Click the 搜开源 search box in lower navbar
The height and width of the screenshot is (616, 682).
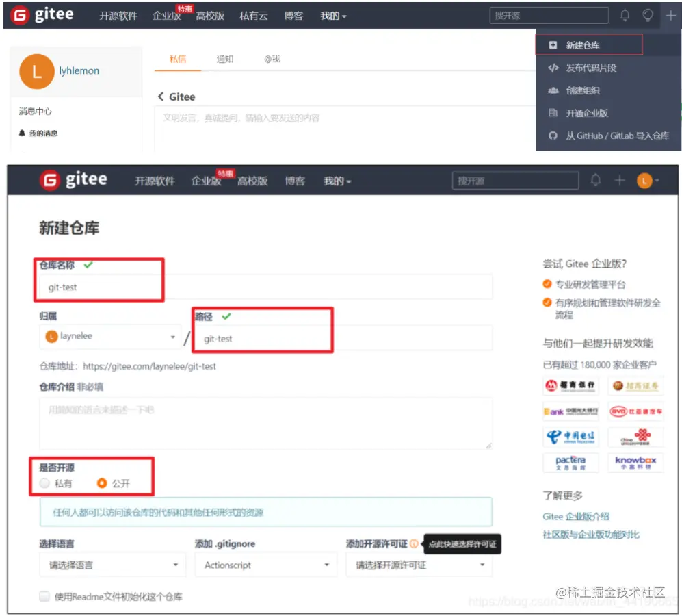[515, 180]
